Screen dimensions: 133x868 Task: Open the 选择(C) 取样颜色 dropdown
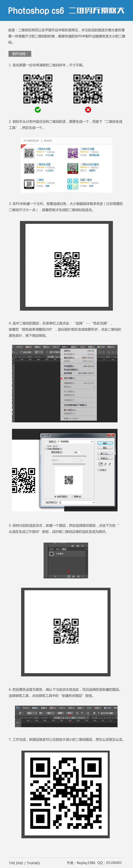75,442
